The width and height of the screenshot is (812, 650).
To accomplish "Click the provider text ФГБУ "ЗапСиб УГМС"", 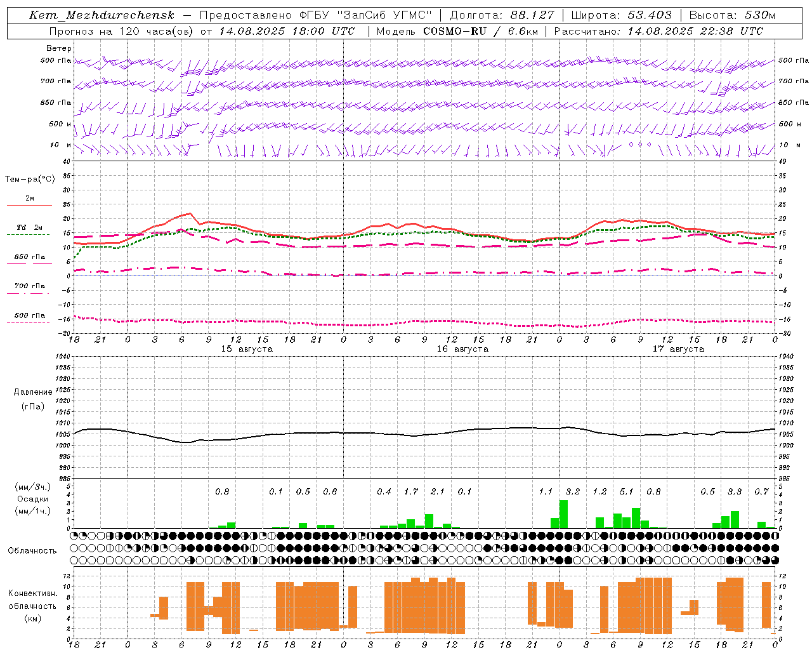I will (x=365, y=15).
